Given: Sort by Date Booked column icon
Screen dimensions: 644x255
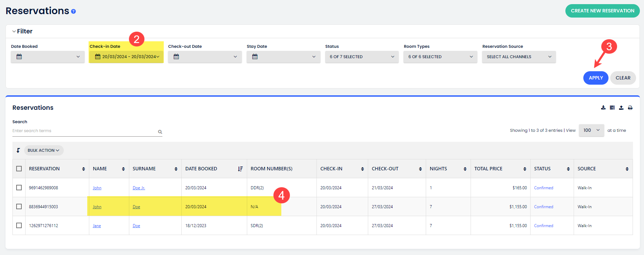Looking at the screenshot, I should click(240, 169).
